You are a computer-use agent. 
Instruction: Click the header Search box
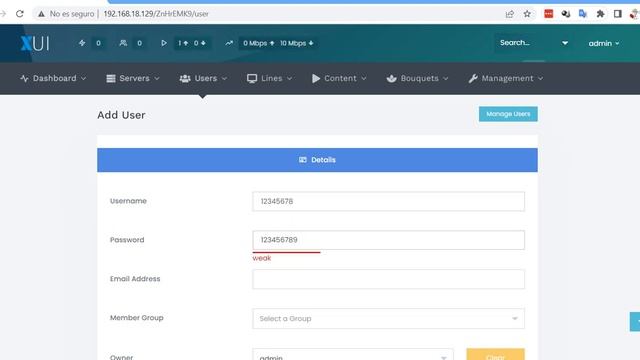click(x=526, y=43)
